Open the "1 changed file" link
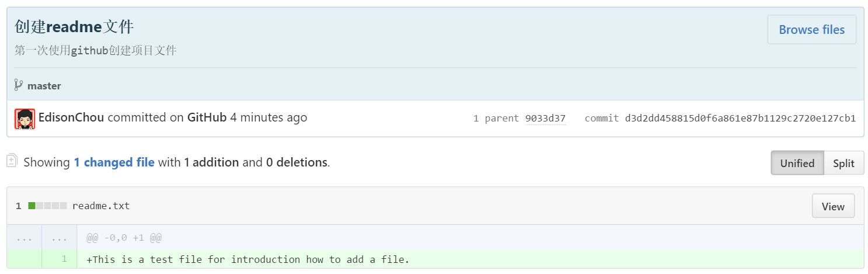 (114, 162)
